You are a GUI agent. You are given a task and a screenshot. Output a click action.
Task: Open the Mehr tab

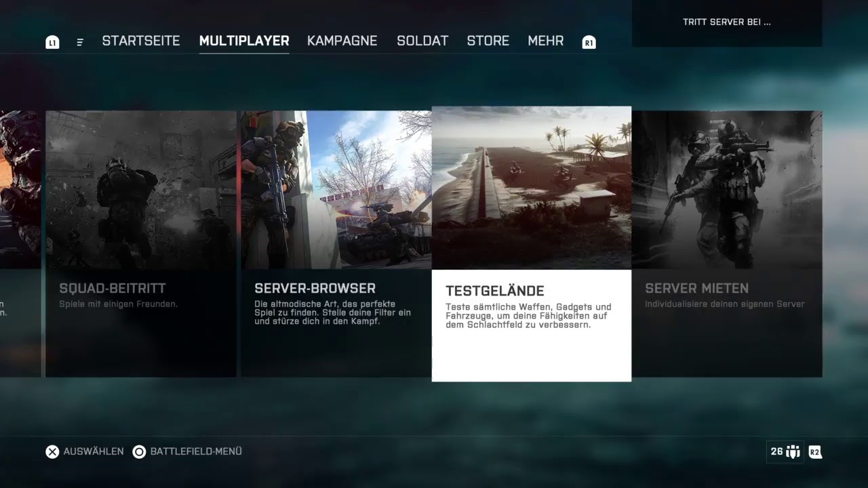(x=546, y=41)
